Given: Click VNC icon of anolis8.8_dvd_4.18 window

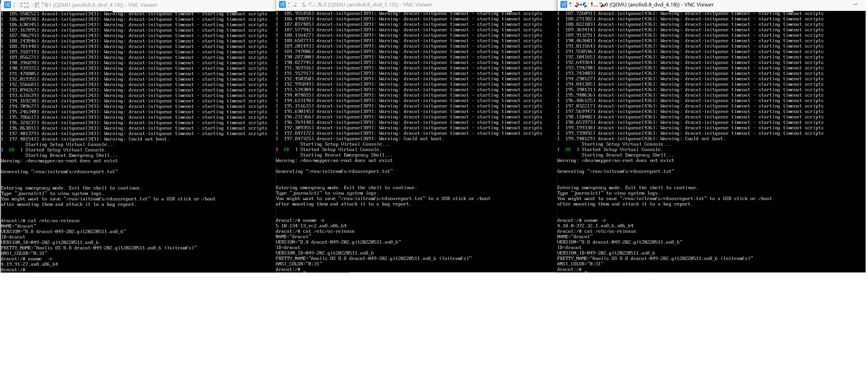Looking at the screenshot, I should tap(563, 4).
